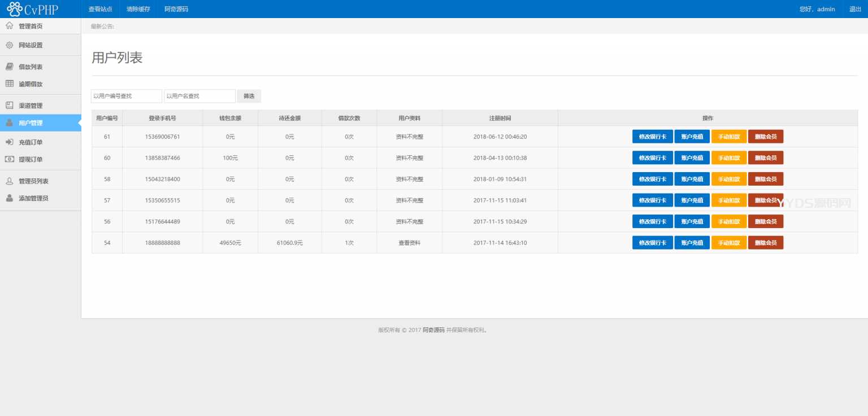Screen dimensions: 868x416
Task: Select the 渠道管理 sidebar icon
Action: [9, 105]
